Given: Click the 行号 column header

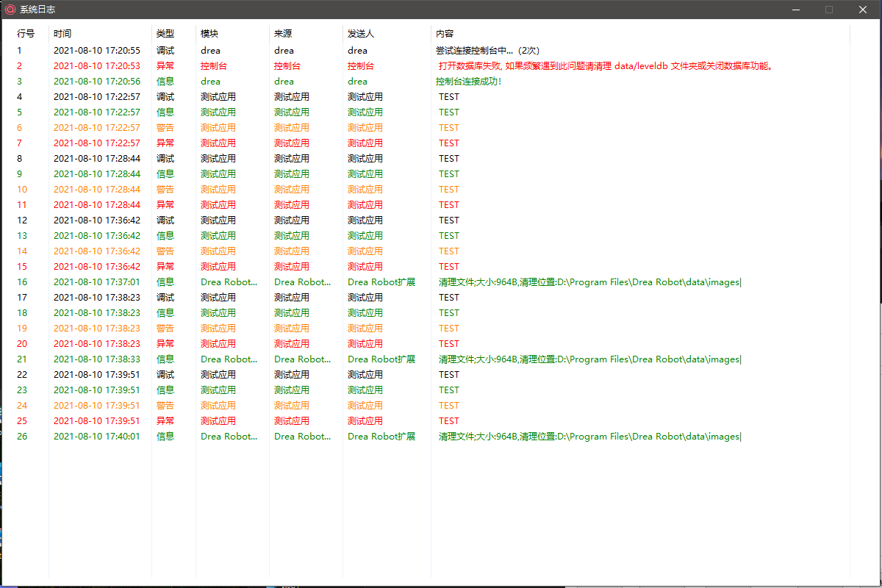Looking at the screenshot, I should 26,34.
